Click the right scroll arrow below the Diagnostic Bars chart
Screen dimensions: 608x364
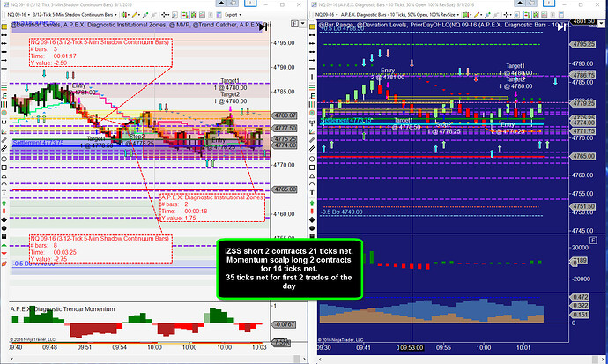[602, 360]
